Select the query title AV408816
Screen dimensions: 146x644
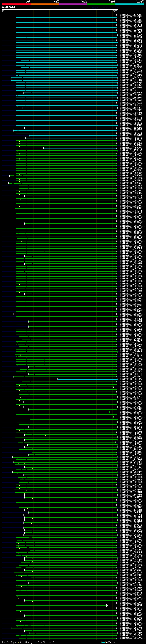click(8, 7)
